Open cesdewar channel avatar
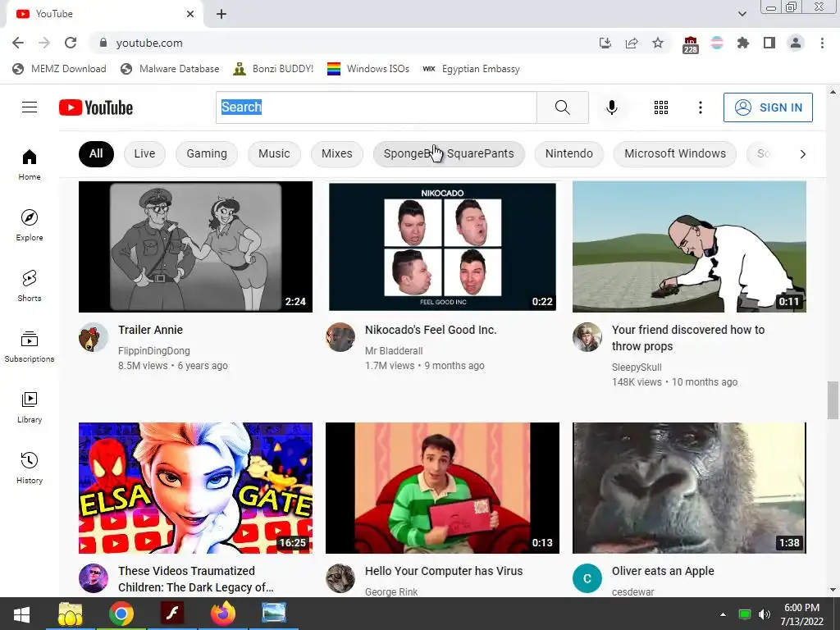 click(x=587, y=578)
